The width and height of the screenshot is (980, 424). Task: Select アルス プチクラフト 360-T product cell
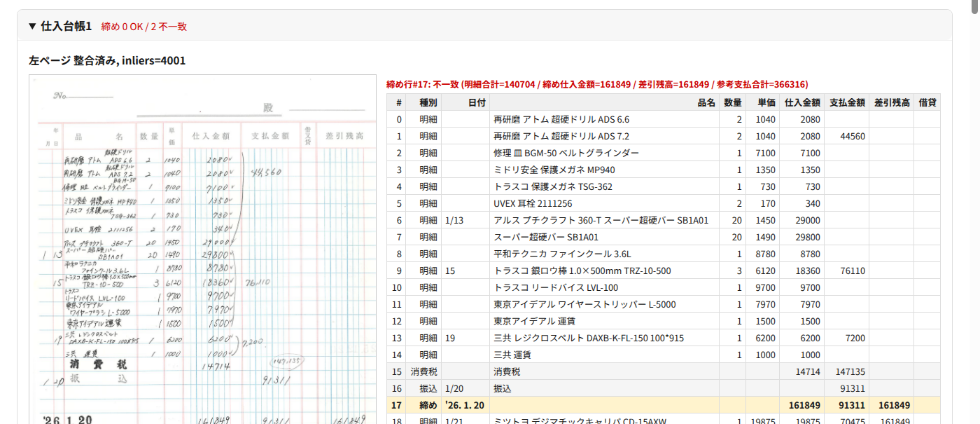pos(605,220)
